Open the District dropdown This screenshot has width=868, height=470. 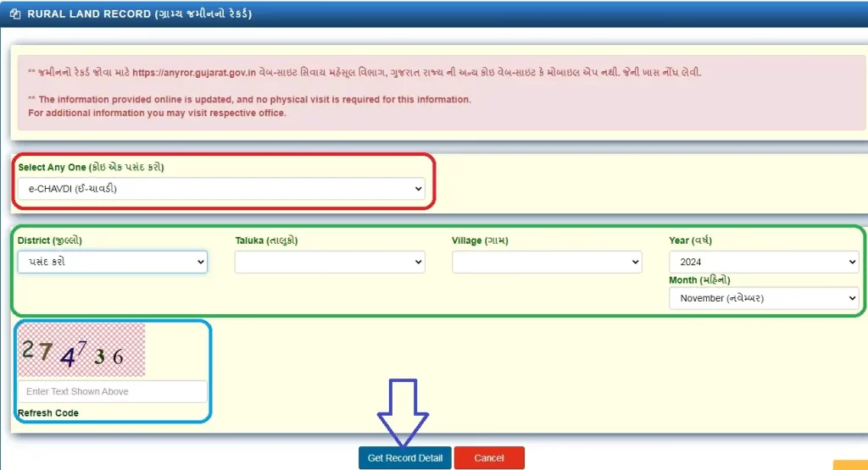pyautogui.click(x=113, y=262)
